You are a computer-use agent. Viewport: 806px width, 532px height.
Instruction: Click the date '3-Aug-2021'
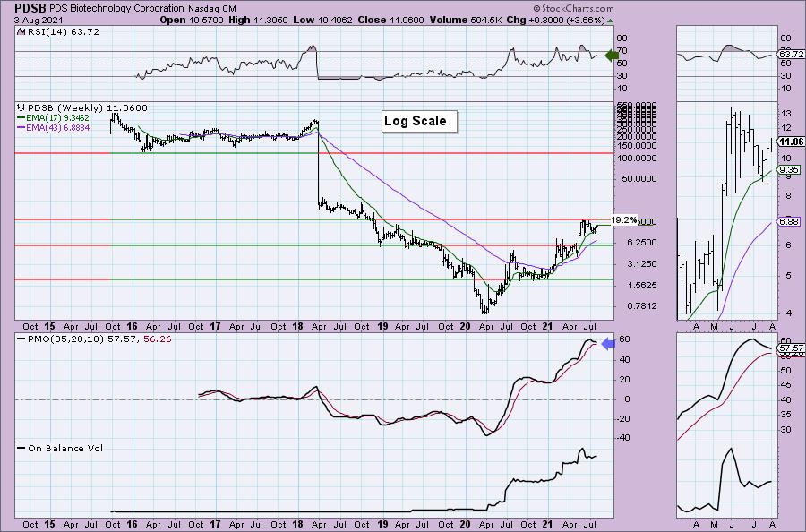point(39,20)
